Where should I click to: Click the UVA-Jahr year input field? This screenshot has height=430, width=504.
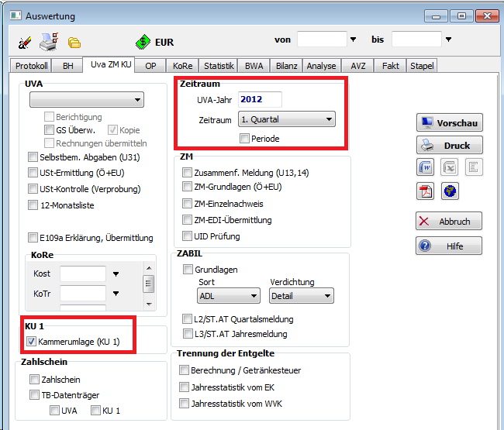(x=260, y=99)
